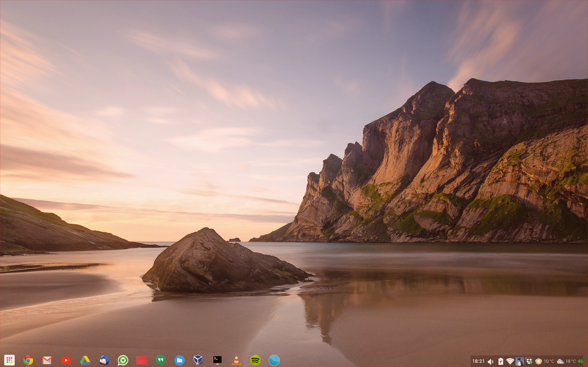Click the penguin user avatar
The height and width of the screenshot is (367, 588).
(x=520, y=361)
